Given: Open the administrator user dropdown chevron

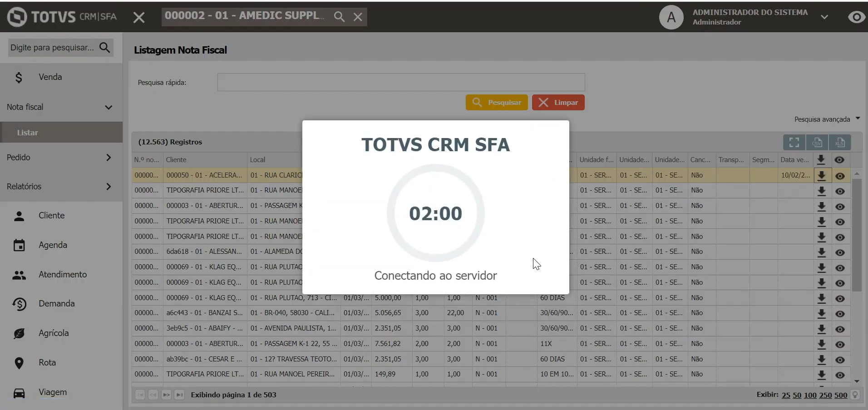Looking at the screenshot, I should pyautogui.click(x=824, y=17).
